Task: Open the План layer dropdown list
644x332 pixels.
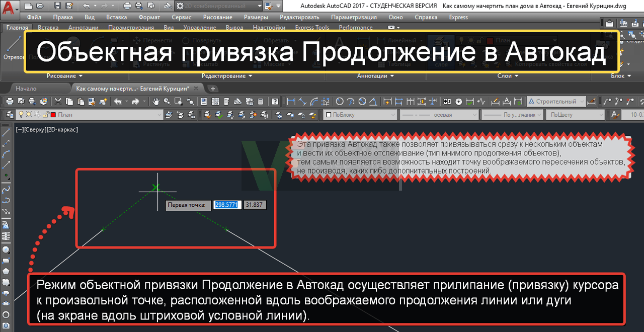Action: (90, 115)
